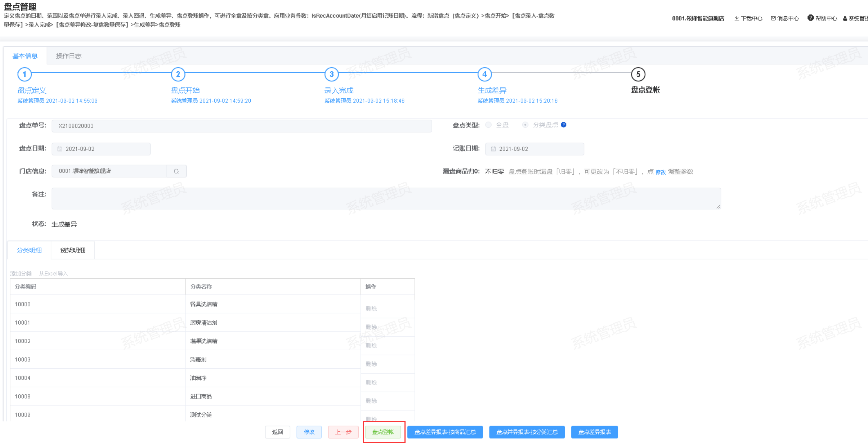The image size is (868, 445).
Task: Open 盘点差异报表-按商品汇总 report
Action: tap(445, 432)
